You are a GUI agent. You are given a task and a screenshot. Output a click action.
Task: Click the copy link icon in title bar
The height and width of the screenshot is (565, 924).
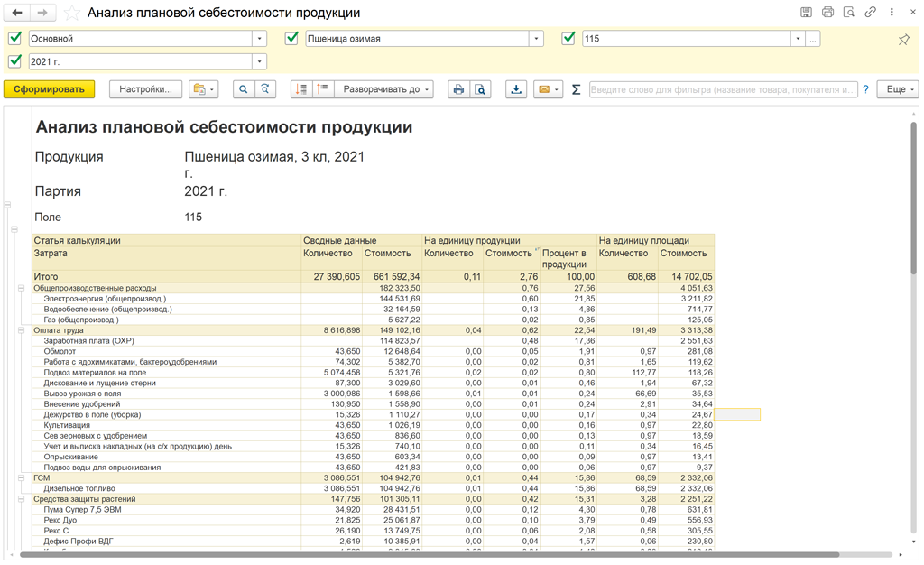click(871, 13)
